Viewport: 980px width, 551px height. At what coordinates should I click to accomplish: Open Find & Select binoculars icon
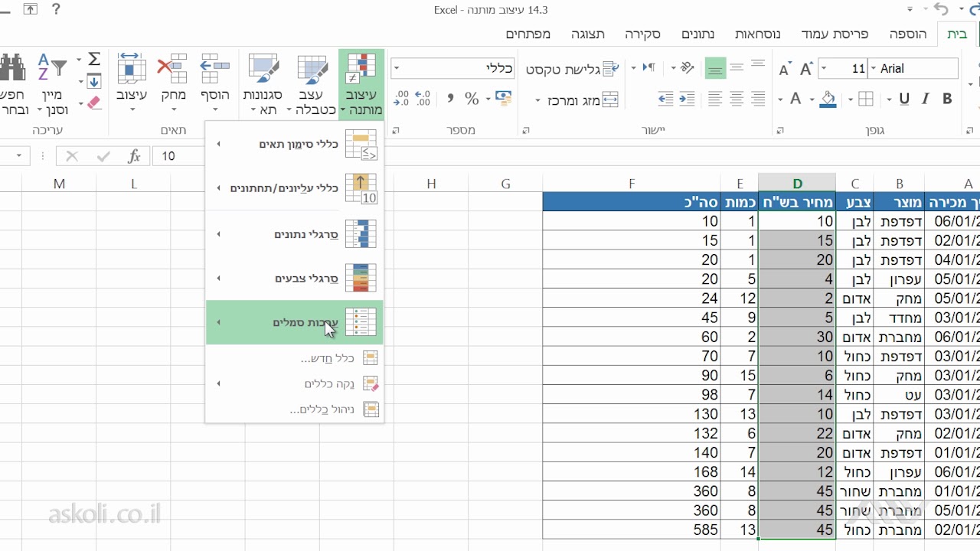pos(14,69)
